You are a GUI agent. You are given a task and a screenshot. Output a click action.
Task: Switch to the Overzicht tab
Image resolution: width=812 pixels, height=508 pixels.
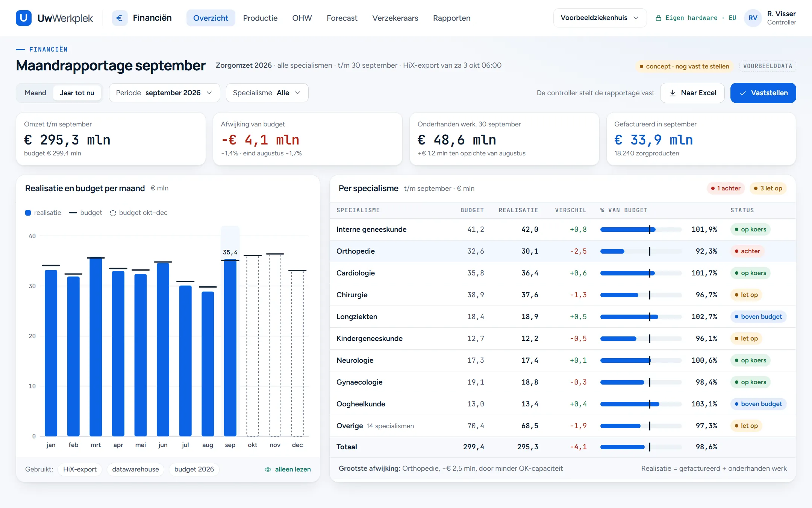click(x=211, y=18)
